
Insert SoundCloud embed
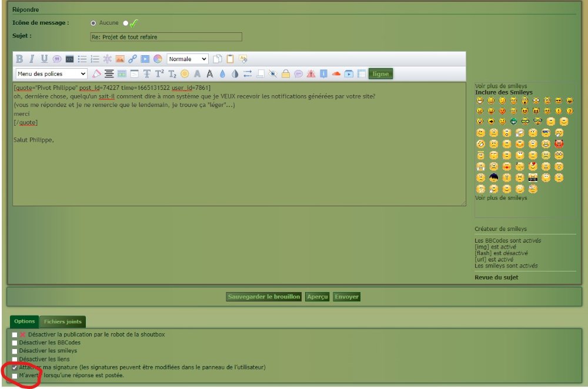pyautogui.click(x=336, y=74)
